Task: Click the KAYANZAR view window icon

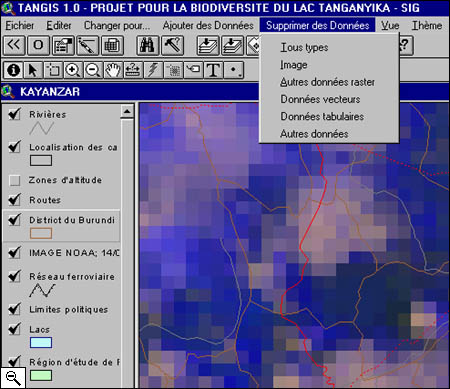Action: (x=8, y=92)
